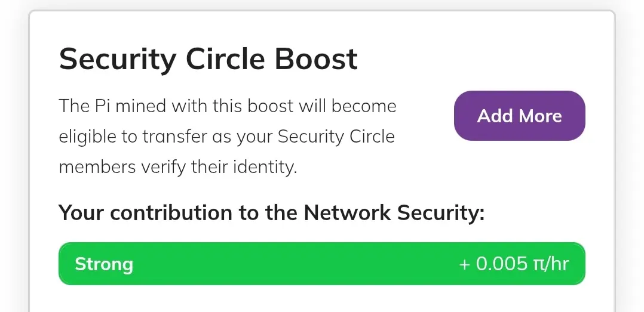644x312 pixels.
Task: Tap the + 0.005 π/hr rate text
Action: coord(514,264)
